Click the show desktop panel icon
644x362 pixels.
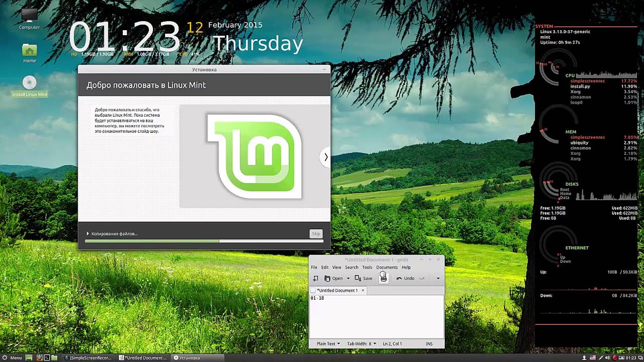29,358
